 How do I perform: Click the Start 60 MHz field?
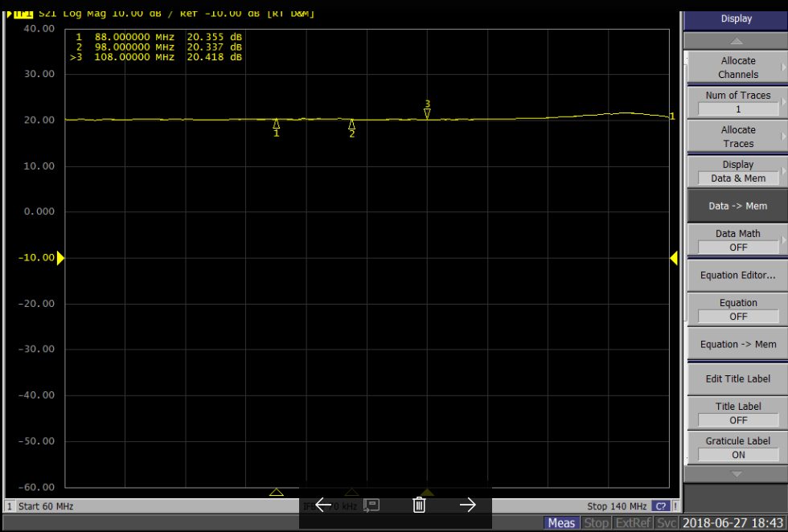point(46,506)
